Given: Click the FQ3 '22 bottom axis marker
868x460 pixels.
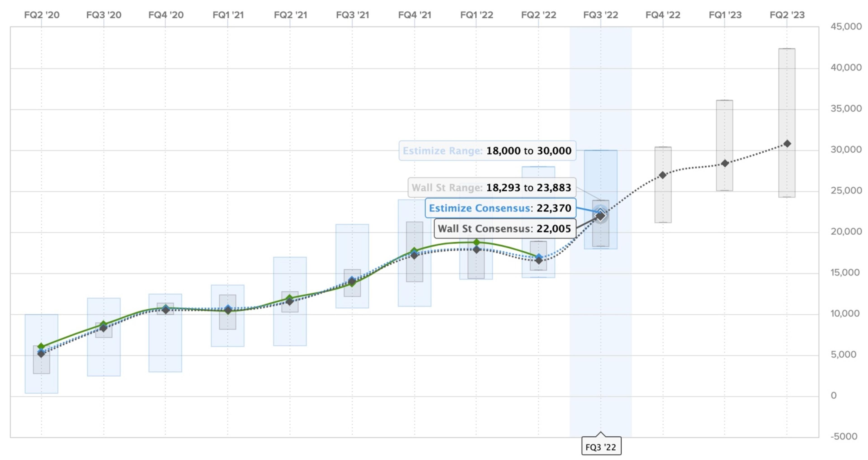Looking at the screenshot, I should click(601, 447).
